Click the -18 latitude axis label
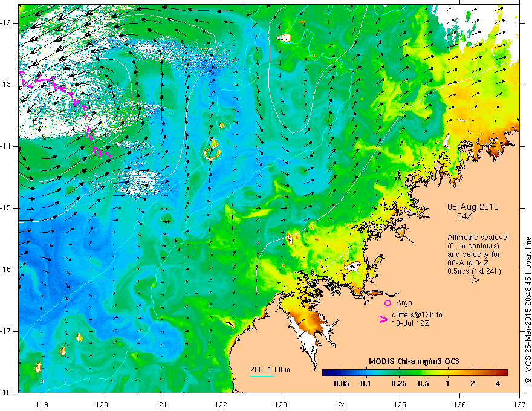This screenshot has width=532, height=411. click(x=7, y=393)
